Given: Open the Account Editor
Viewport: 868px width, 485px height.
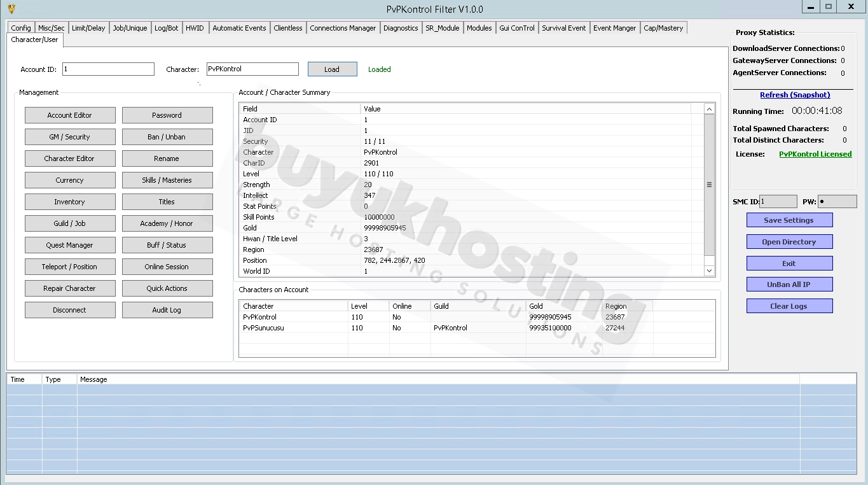Looking at the screenshot, I should [70, 115].
